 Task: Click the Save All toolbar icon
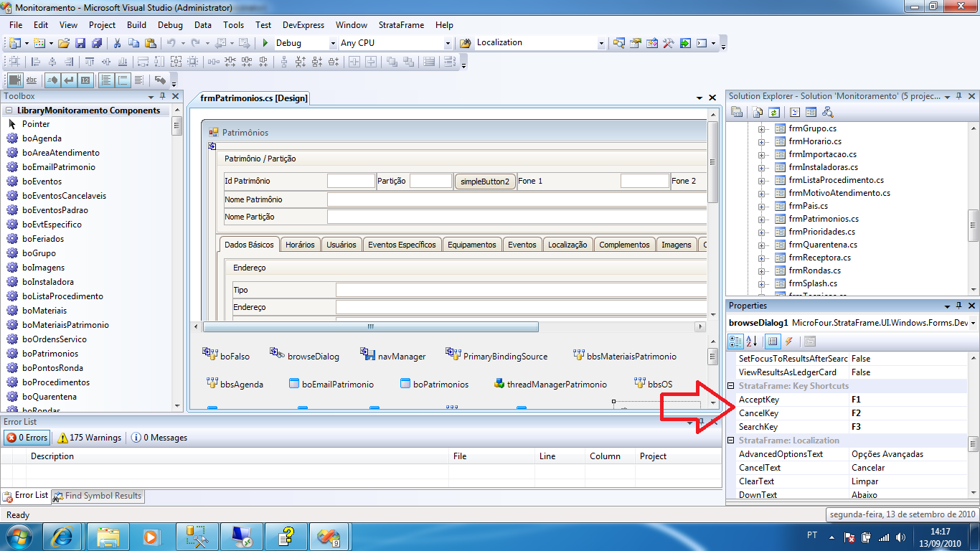coord(95,43)
